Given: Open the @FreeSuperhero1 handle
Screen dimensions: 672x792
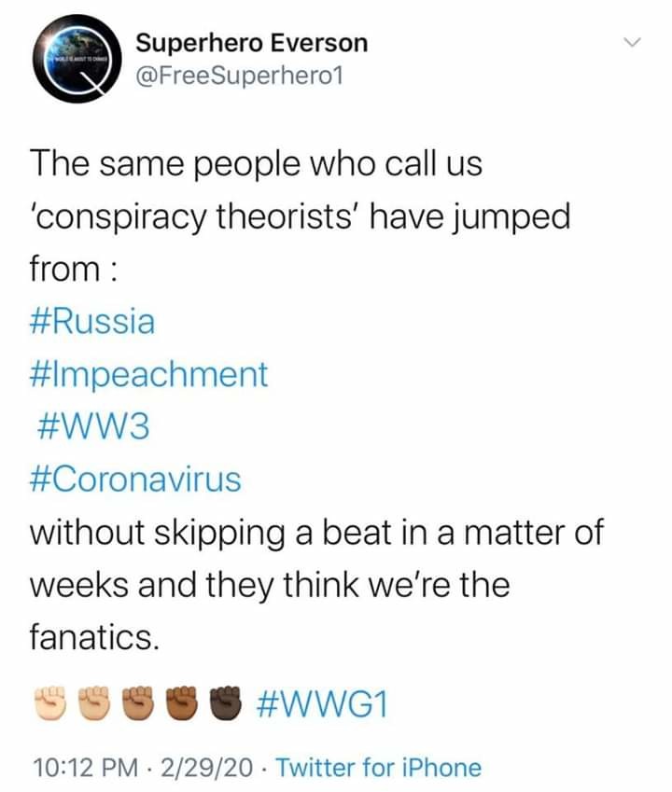Looking at the screenshot, I should (239, 76).
